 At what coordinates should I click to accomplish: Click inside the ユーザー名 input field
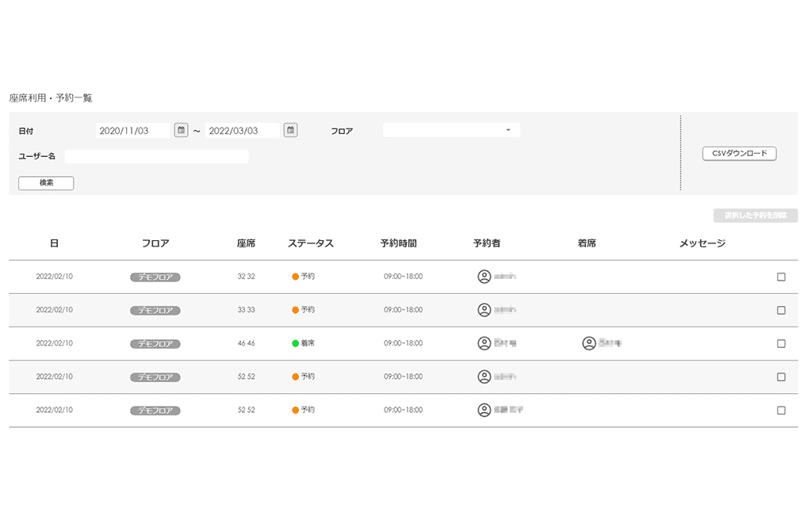(x=156, y=155)
